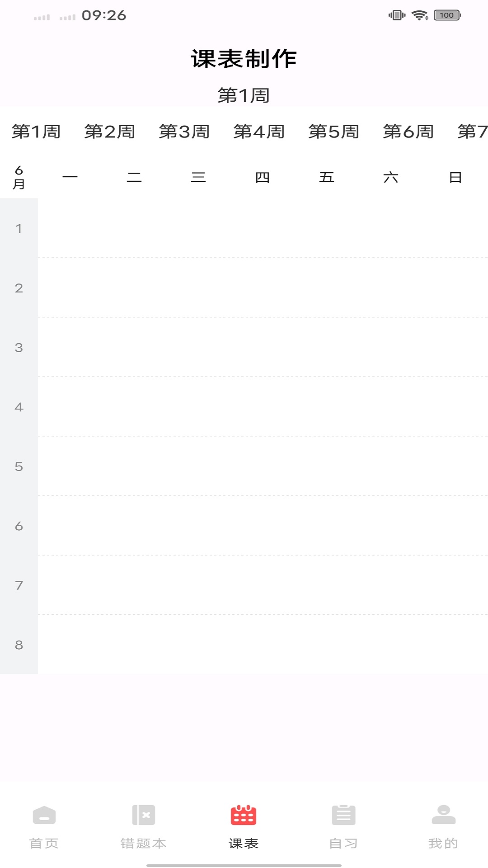The width and height of the screenshot is (488, 868).
Task: Select the 第4周 week tab
Action: pyautogui.click(x=259, y=132)
